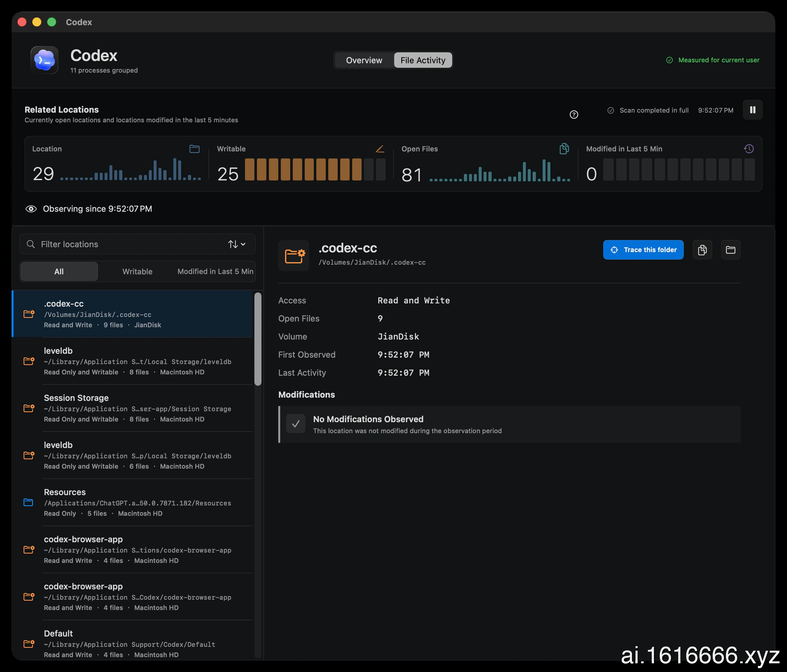Switch to the Overview tab
This screenshot has width=787, height=672.
364,60
